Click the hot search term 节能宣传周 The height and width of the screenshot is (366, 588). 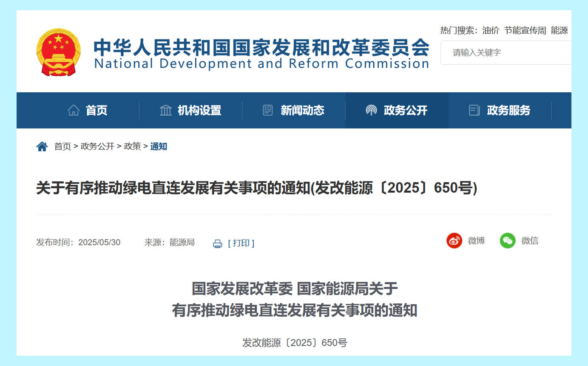525,31
